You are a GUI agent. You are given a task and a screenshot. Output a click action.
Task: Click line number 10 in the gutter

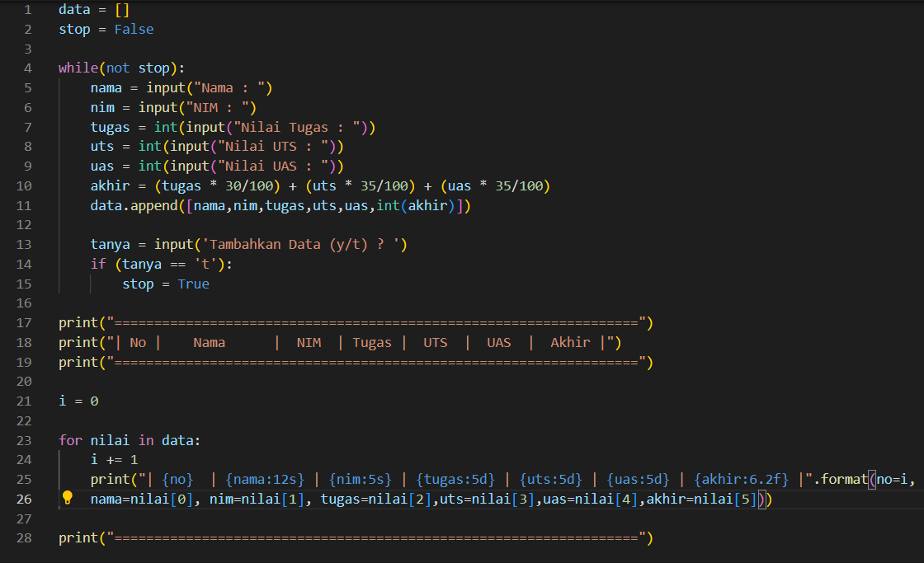(x=24, y=185)
